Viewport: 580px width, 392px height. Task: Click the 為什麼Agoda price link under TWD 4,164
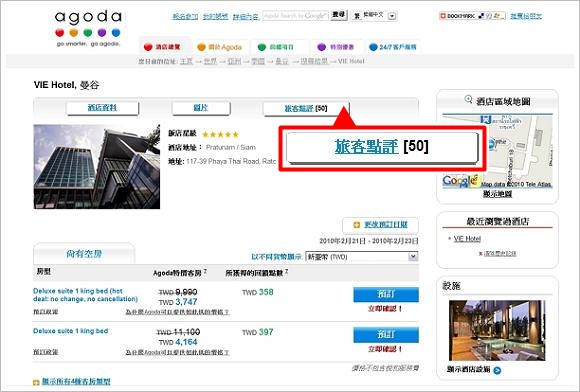pos(178,352)
